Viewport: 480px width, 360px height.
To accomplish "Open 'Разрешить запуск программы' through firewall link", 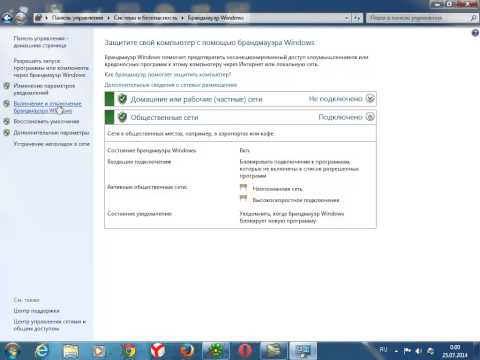I will [51, 68].
